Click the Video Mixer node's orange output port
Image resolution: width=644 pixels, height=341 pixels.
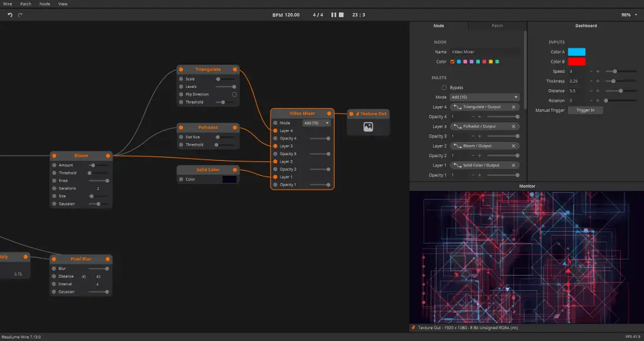point(330,114)
